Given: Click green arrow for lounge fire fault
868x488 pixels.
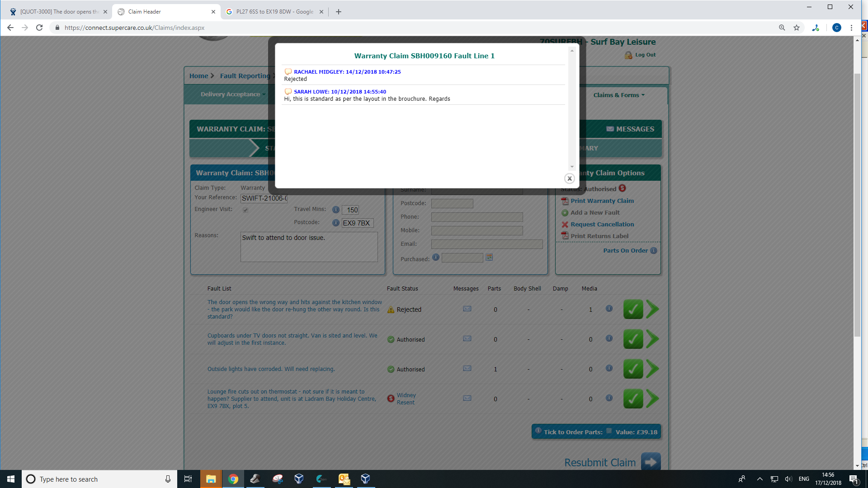Looking at the screenshot, I should coord(652,399).
